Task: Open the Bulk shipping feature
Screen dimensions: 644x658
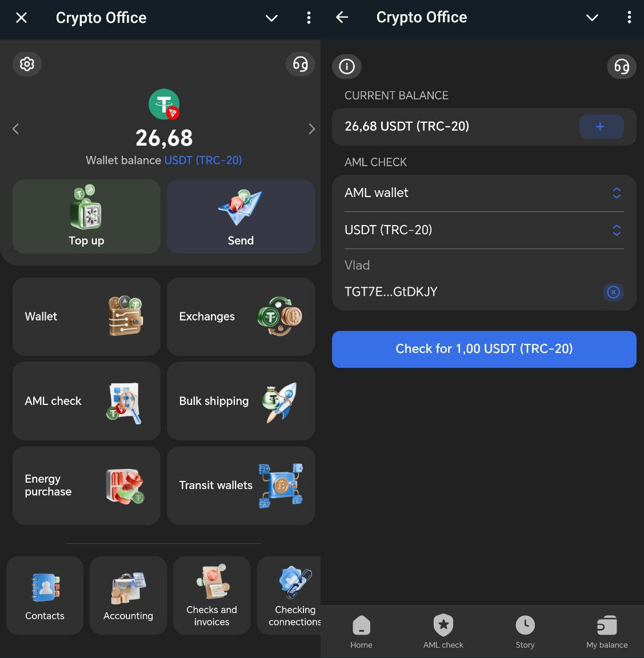Action: point(240,401)
